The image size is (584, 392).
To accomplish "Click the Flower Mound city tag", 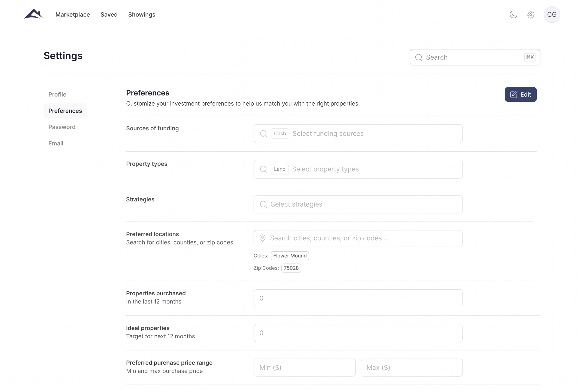I will pos(290,256).
